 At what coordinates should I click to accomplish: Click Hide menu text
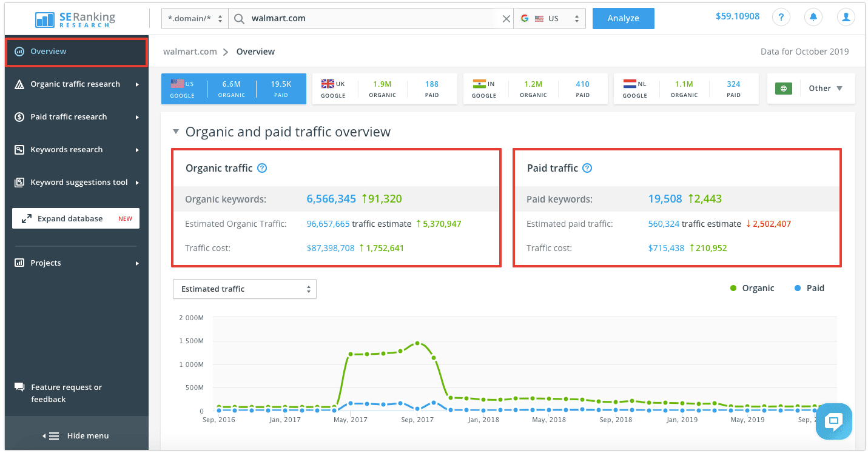[88, 436]
